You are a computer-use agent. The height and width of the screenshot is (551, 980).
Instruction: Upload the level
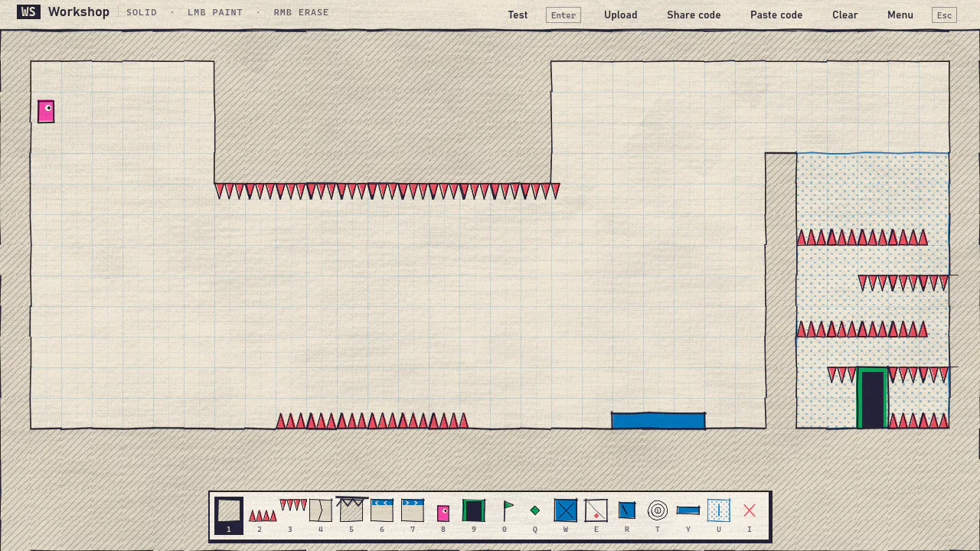pos(621,15)
